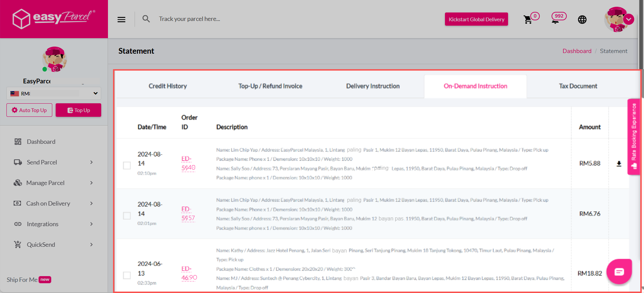Viewport: 644px width, 293px height.
Task: Open the language globe icon
Action: pos(582,20)
